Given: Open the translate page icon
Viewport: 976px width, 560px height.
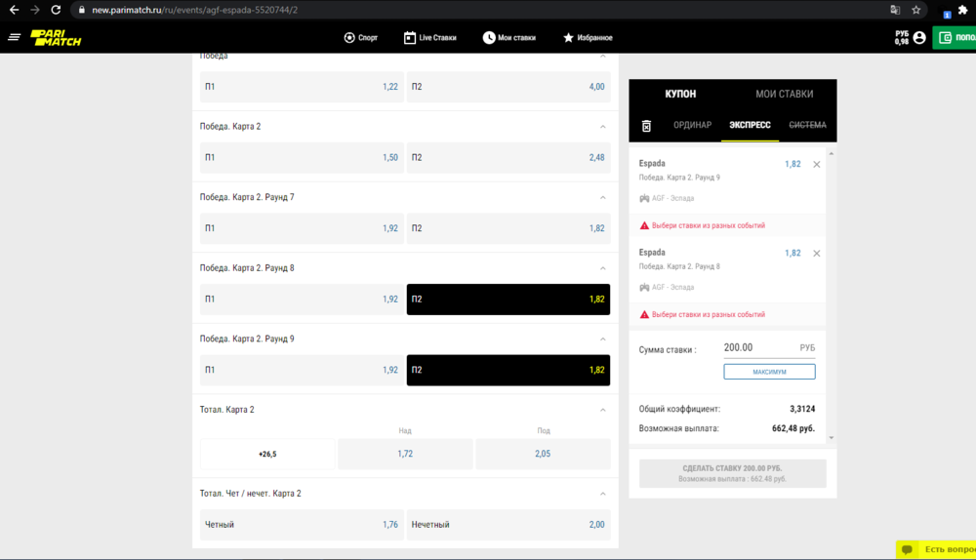Looking at the screenshot, I should [895, 10].
